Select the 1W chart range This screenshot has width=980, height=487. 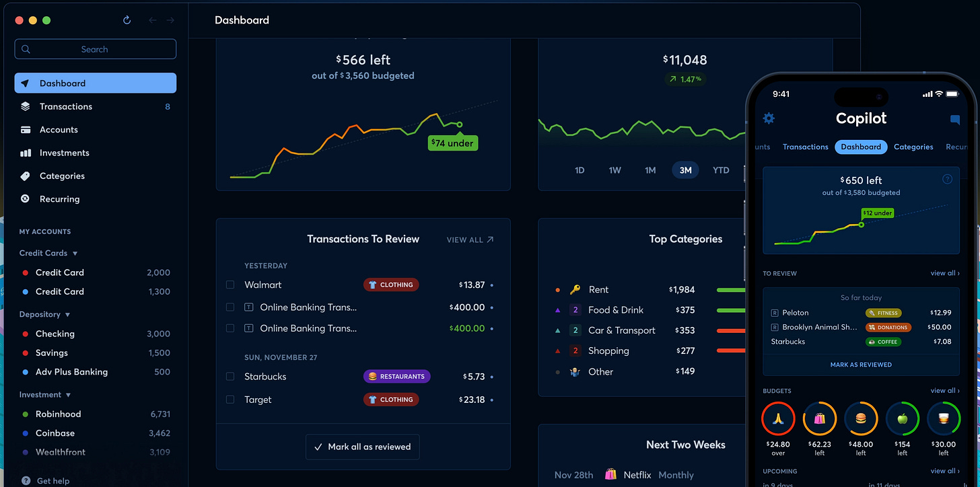coord(615,170)
